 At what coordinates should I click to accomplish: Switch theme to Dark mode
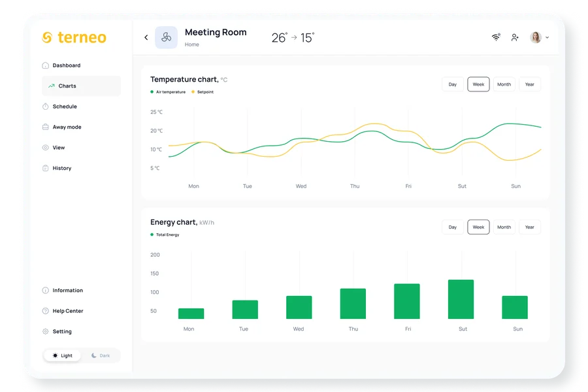point(101,355)
